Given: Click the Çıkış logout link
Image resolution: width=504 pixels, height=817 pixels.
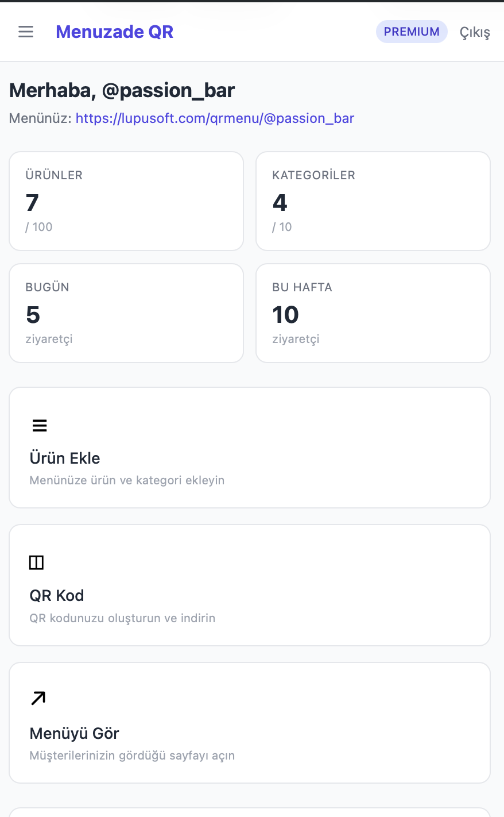Looking at the screenshot, I should click(x=474, y=32).
